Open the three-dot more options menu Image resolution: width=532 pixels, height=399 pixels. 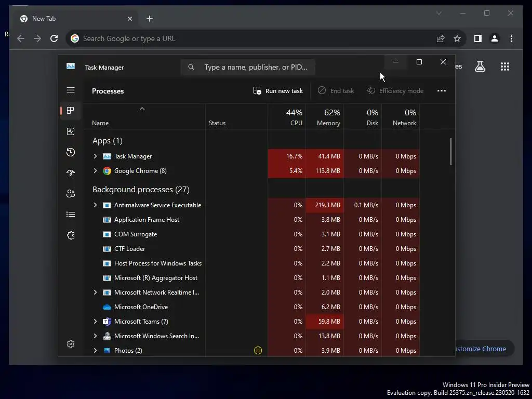442,90
